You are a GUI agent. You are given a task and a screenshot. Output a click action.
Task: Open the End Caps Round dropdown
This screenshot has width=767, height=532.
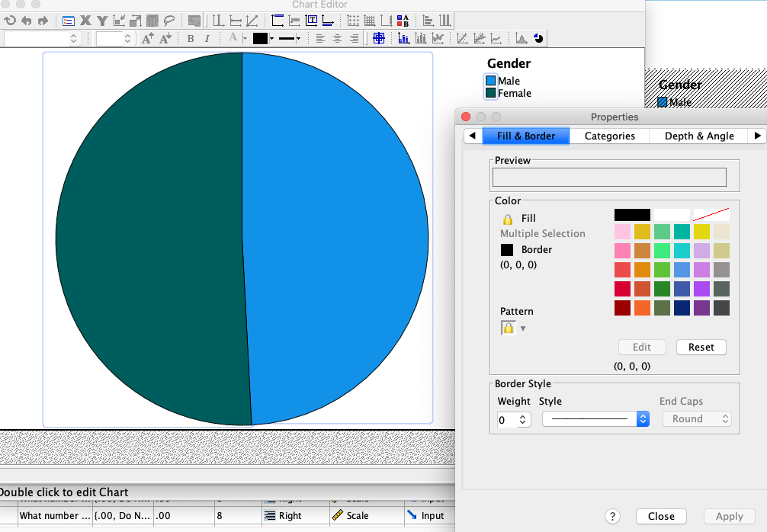click(x=697, y=419)
